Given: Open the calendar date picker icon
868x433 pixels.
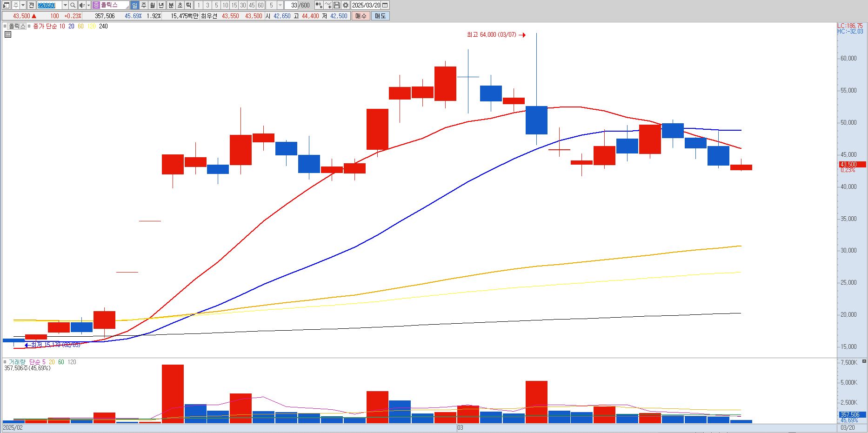Looking at the screenshot, I should click(x=385, y=5).
